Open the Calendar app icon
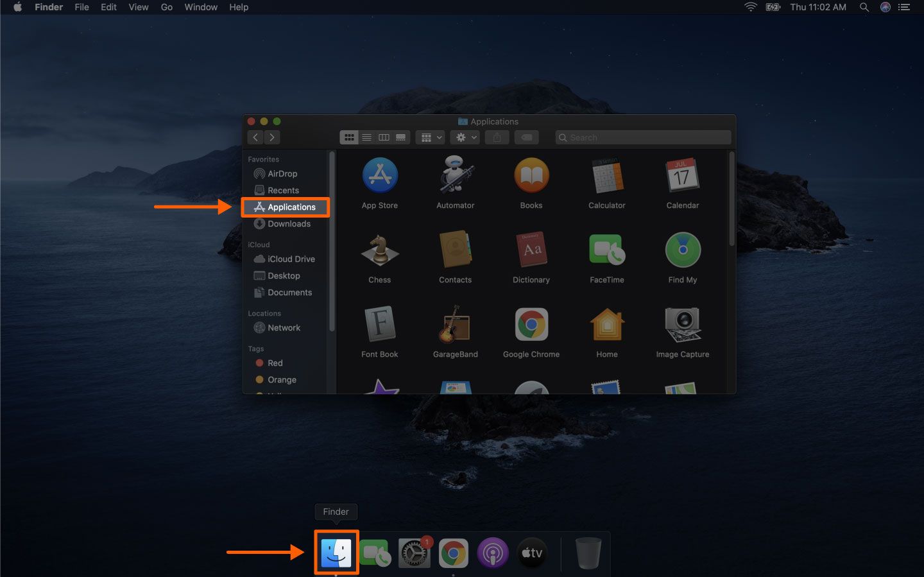924x577 pixels. [x=682, y=175]
